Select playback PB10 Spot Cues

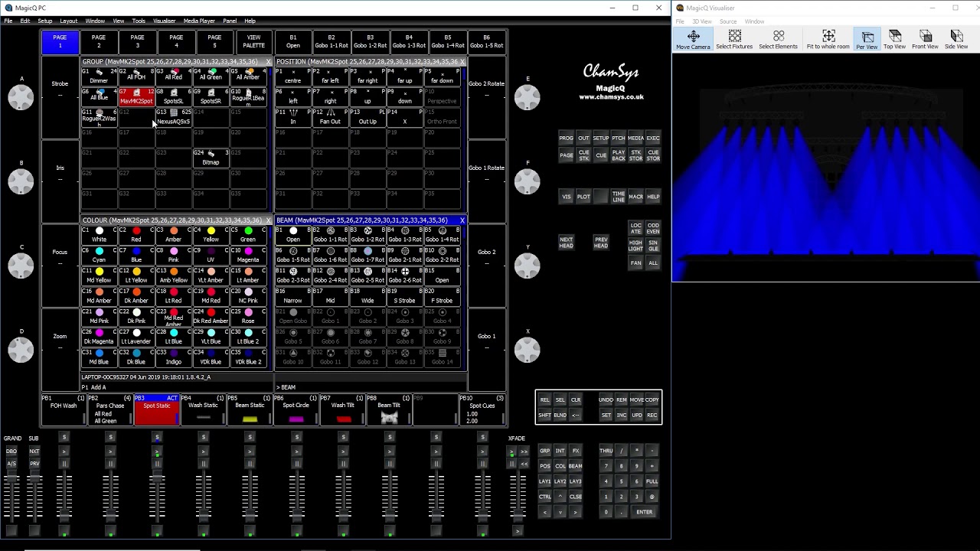pos(482,409)
